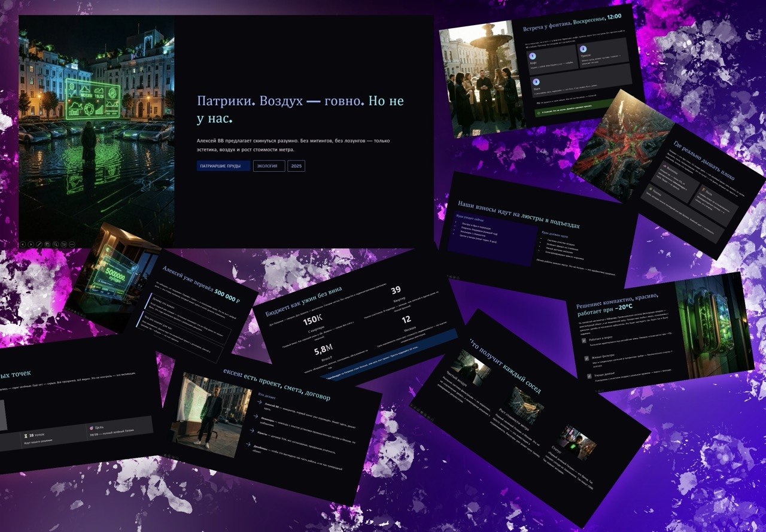Open the more options ellipsis icon

[72, 244]
